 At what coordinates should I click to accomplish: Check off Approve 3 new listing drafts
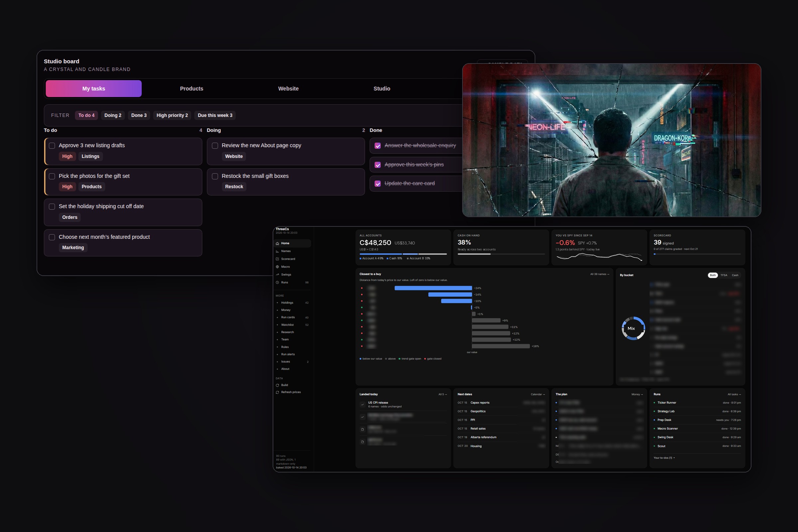(52, 146)
